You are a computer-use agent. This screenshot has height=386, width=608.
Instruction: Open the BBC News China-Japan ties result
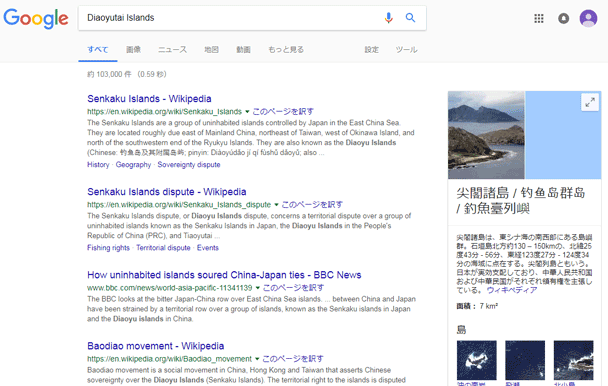click(x=224, y=275)
